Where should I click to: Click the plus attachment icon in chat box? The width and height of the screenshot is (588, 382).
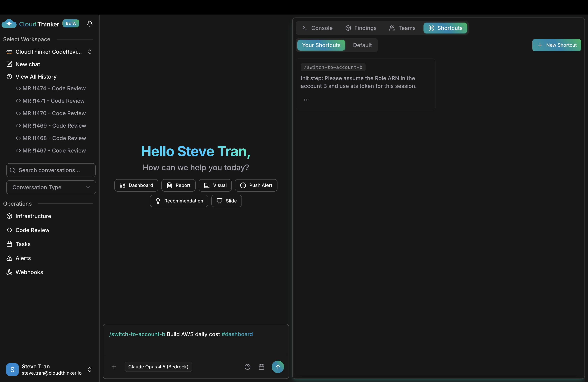114,367
